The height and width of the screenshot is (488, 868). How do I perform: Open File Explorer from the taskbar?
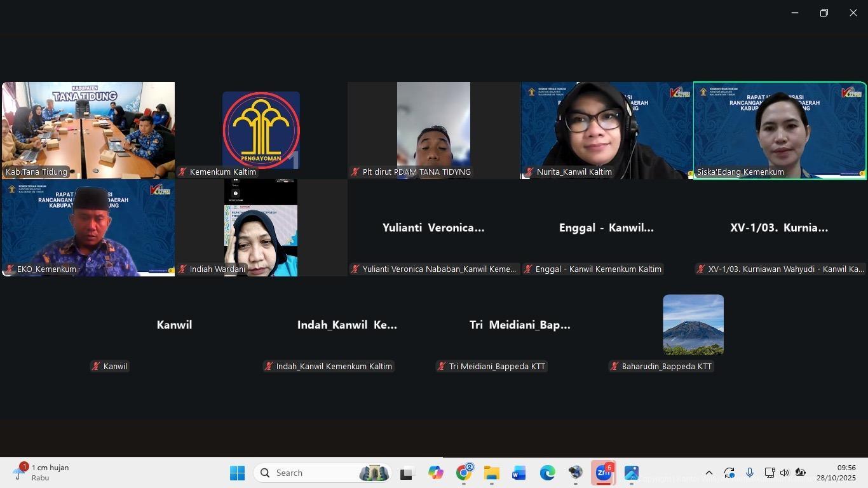(x=491, y=473)
